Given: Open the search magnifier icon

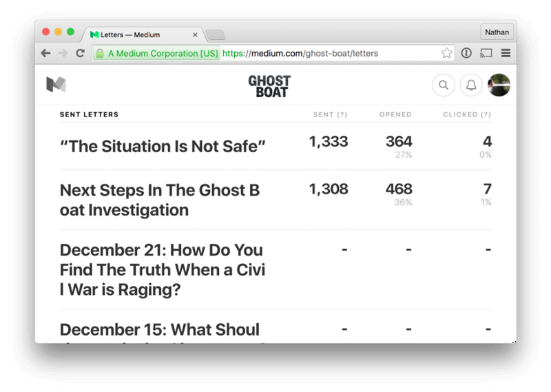Looking at the screenshot, I should click(x=444, y=85).
